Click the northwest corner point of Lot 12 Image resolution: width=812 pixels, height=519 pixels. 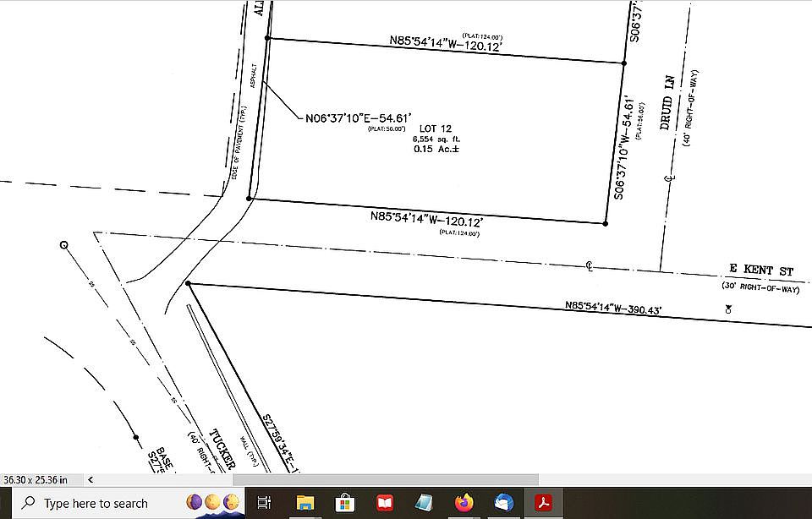pos(267,38)
